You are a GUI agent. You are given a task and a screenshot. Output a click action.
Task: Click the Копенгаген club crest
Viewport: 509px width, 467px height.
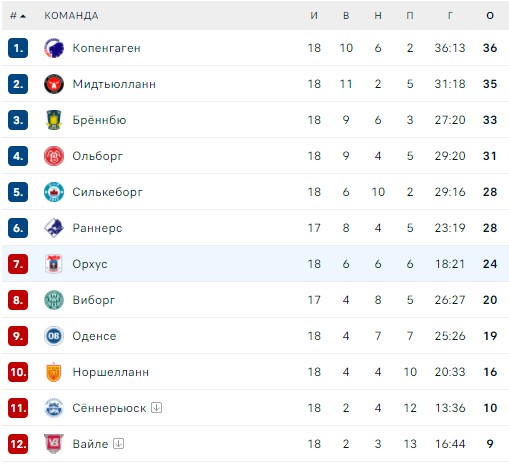(x=54, y=48)
